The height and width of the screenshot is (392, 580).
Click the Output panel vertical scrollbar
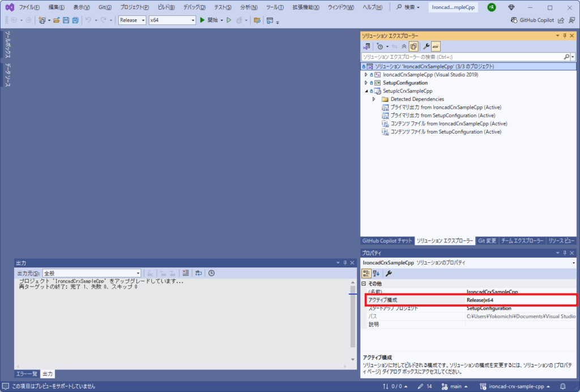(353, 317)
